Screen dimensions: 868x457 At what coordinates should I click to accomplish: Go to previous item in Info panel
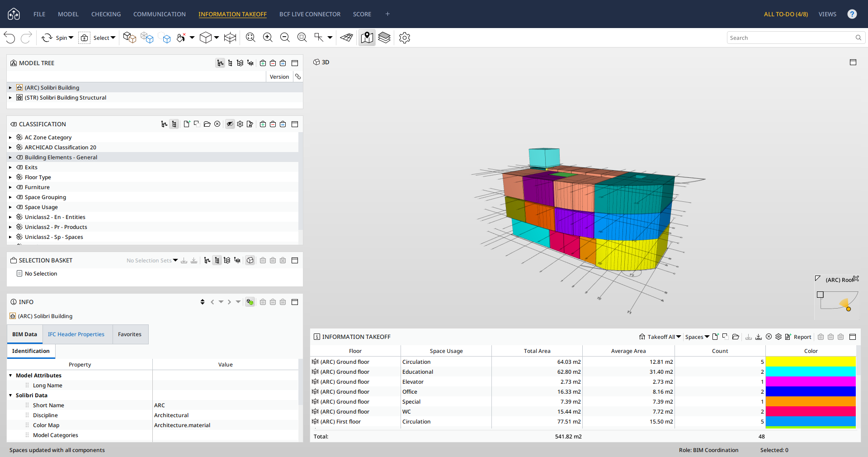[212, 302]
